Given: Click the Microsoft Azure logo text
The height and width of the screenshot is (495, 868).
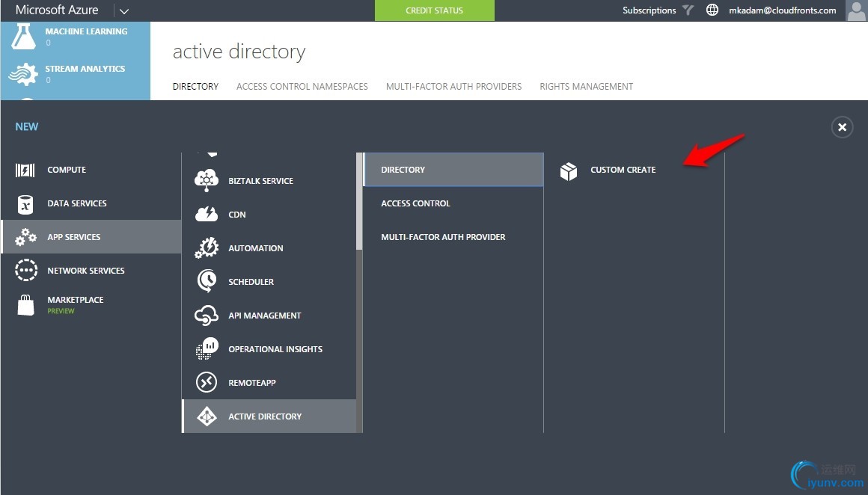Looking at the screenshot, I should pos(57,10).
